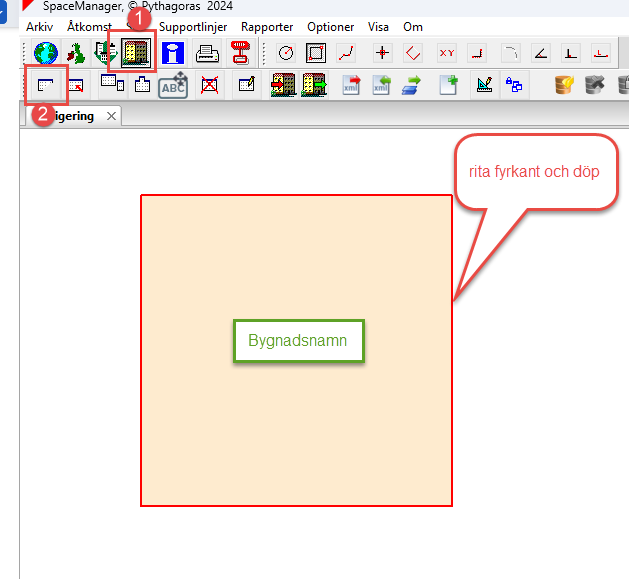The height and width of the screenshot is (579, 629).
Task: Click the red crosshair snap tool
Action: tap(381, 53)
